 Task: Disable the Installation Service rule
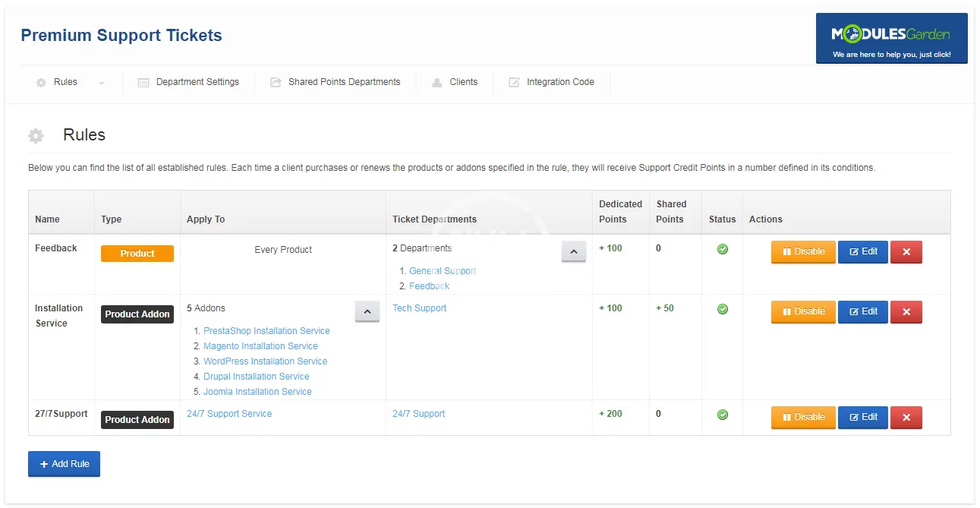point(803,312)
